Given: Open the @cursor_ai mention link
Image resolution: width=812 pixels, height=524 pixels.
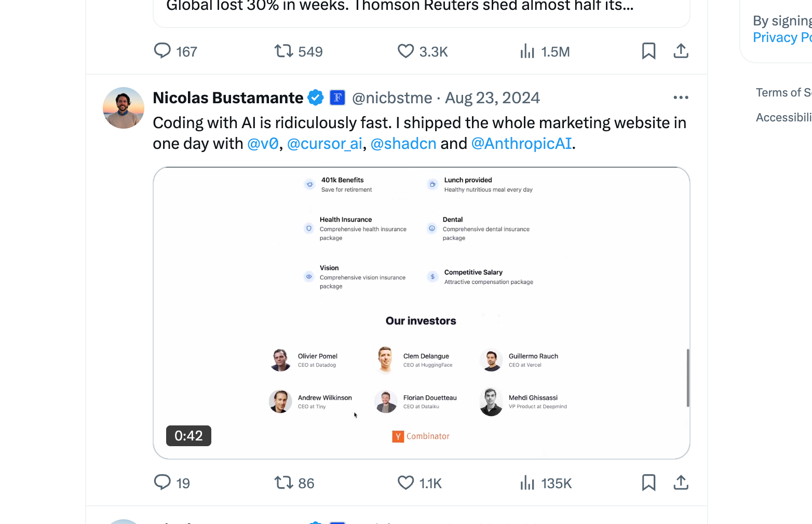Looking at the screenshot, I should tap(324, 144).
